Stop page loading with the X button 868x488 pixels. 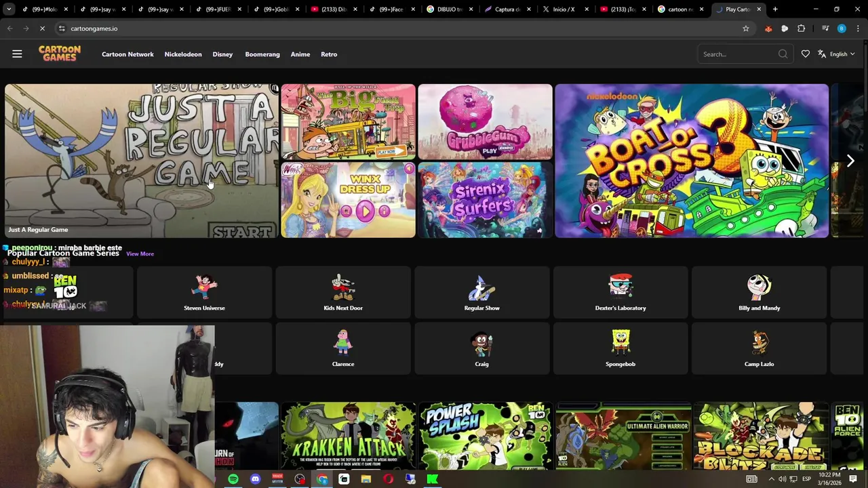pos(42,28)
